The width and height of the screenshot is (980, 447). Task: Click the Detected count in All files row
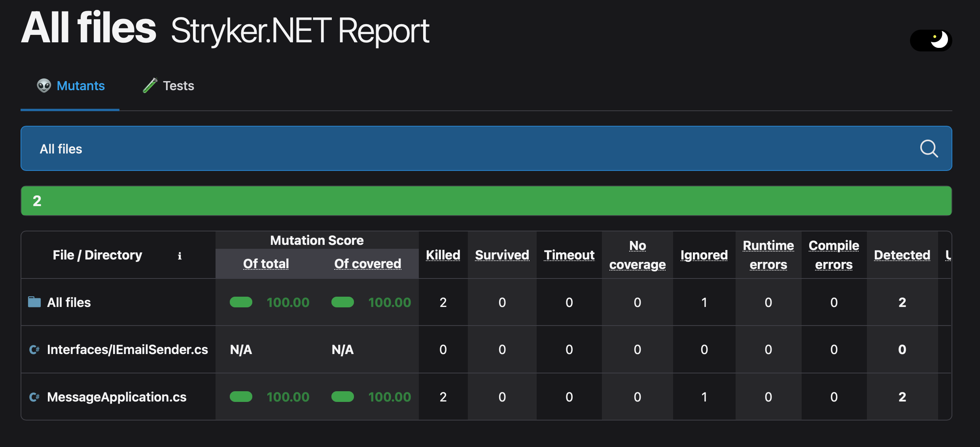click(902, 303)
